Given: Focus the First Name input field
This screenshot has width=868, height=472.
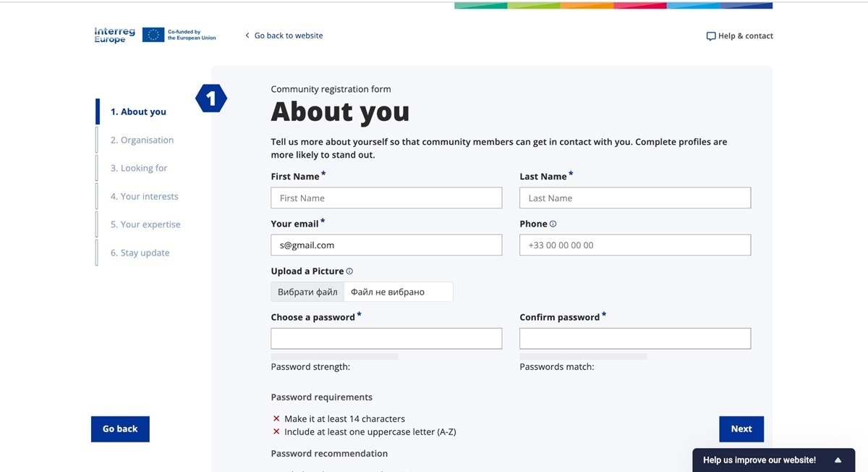Looking at the screenshot, I should click(386, 198).
